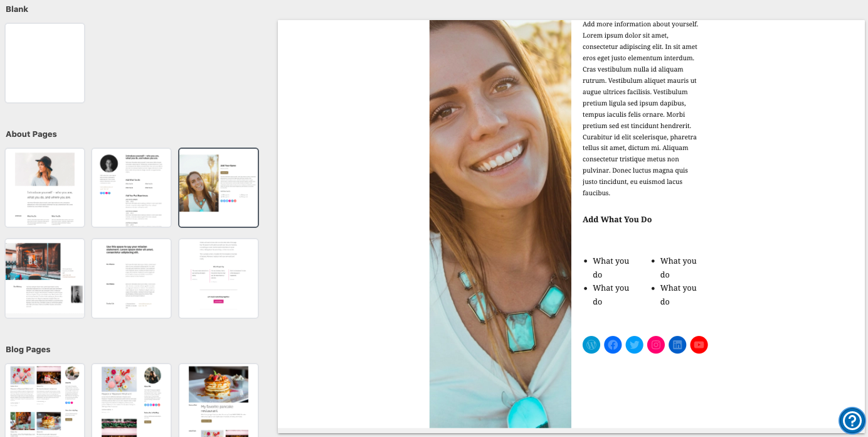868x437 pixels.
Task: Click the Facebook social icon
Action: tap(613, 345)
